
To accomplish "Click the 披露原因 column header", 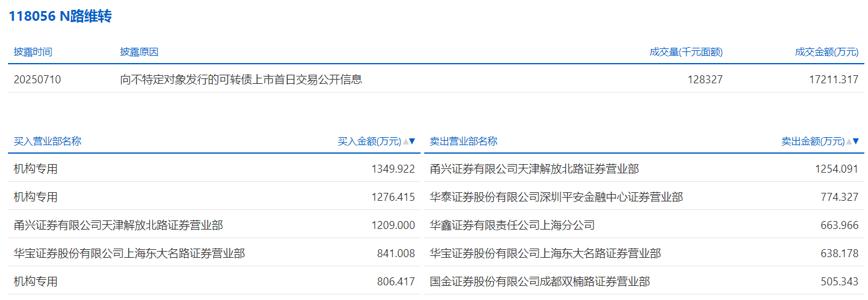I will coord(139,52).
